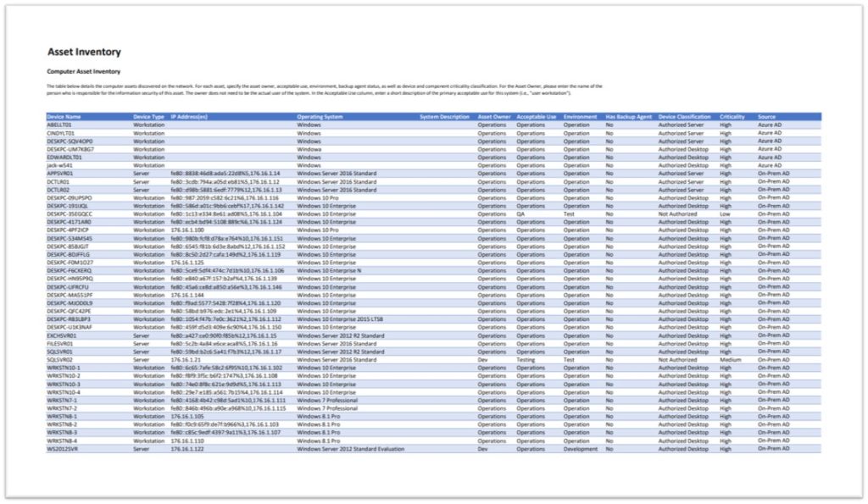868x504 pixels.
Task: Select the Source column header
Action: click(766, 117)
